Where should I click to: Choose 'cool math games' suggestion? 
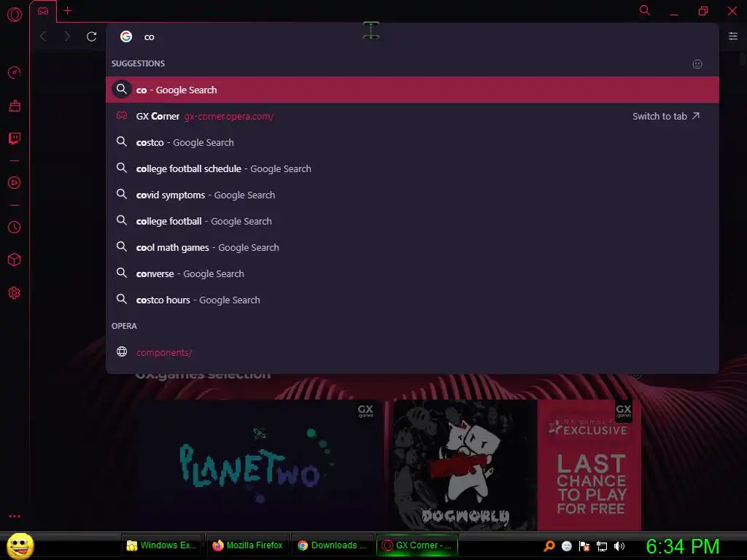point(412,246)
